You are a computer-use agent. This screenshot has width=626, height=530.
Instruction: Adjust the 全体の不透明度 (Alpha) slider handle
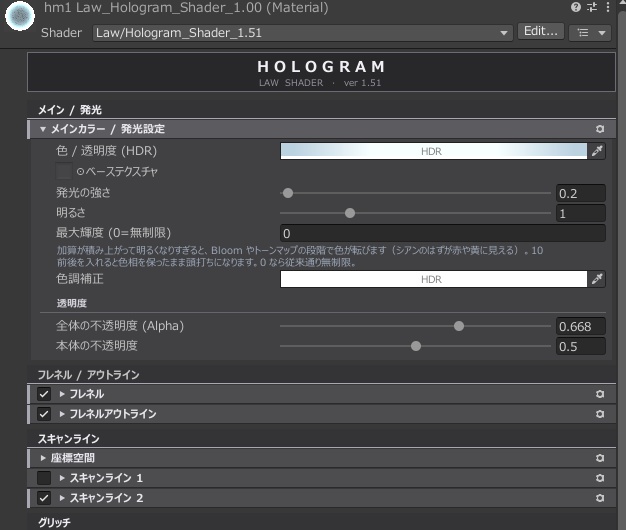[x=459, y=326]
